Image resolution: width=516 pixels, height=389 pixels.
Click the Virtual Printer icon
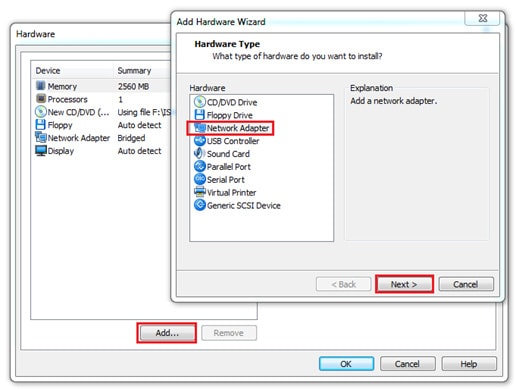[199, 192]
